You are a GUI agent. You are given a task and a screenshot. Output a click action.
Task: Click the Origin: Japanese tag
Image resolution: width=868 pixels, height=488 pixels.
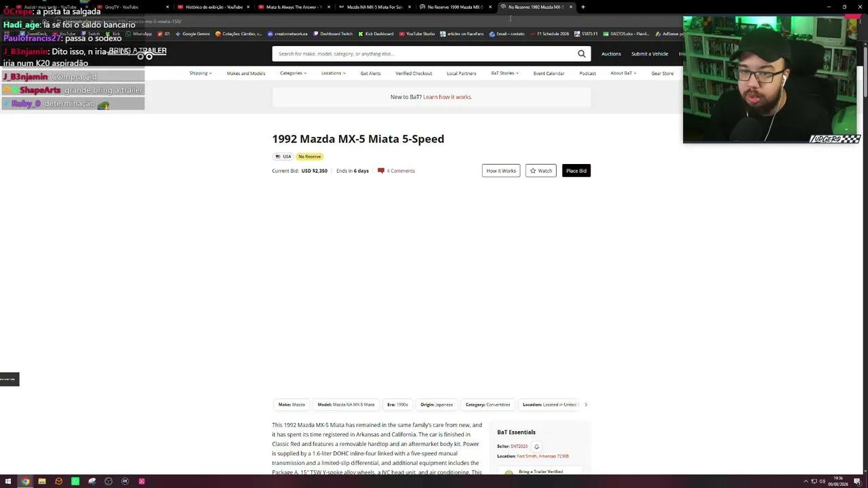(437, 405)
